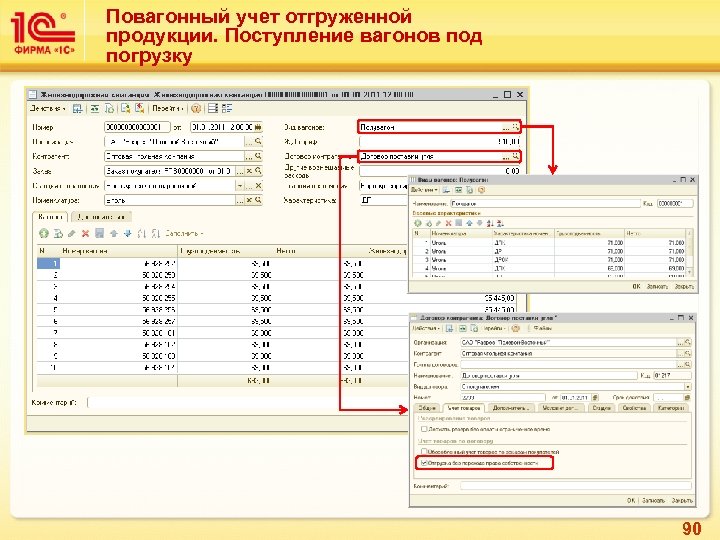The image size is (720, 540).
Task: Click Комментарий field in Договор контрагента window
Action: coord(576,486)
